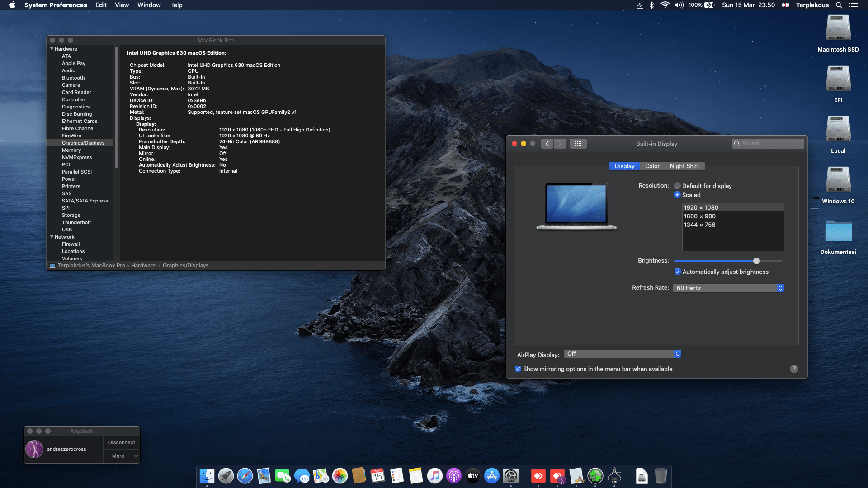Viewport: 868px width, 488px height.
Task: Adjust the Brightness slider
Action: pos(756,261)
